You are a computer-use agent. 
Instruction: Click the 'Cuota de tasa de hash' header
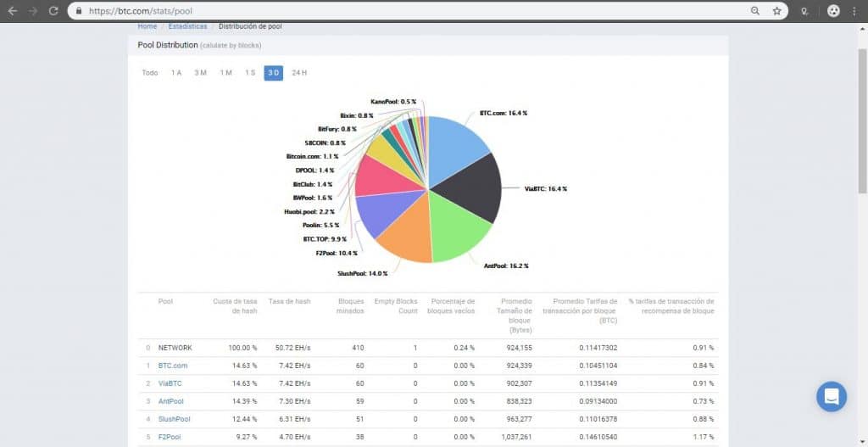(x=236, y=306)
